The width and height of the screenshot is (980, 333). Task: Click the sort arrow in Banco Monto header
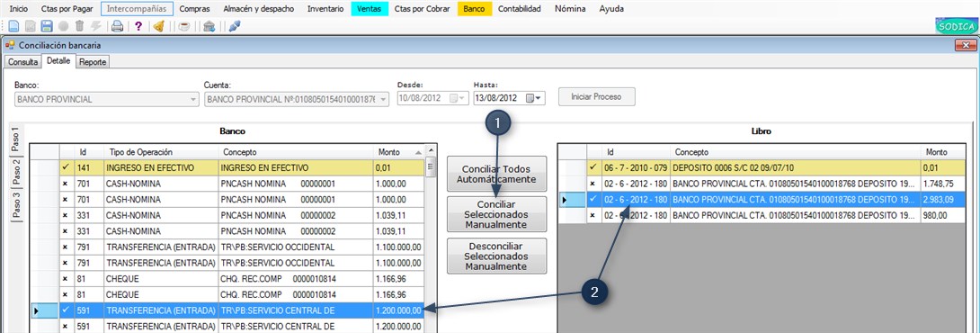417,152
